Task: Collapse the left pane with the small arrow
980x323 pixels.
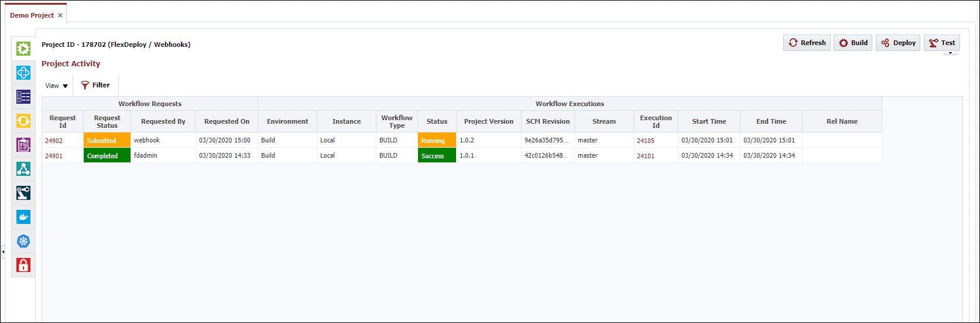Action: tap(3, 251)
